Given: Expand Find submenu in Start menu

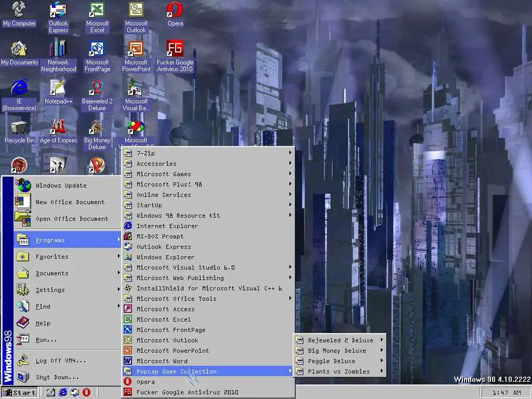Looking at the screenshot, I should (68, 307).
